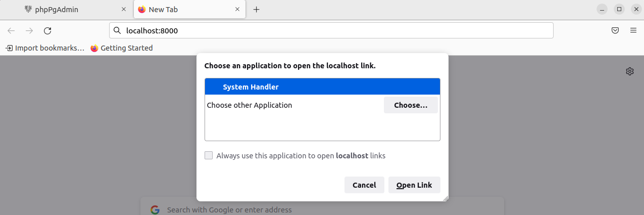Screen dimensions: 644x215
Task: Open the Firefox hamburger menu
Action: point(633,31)
